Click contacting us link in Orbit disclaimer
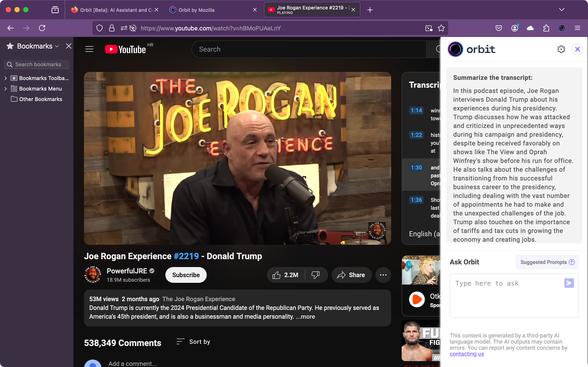Screen dimensions: 588x367 tap(467, 353)
